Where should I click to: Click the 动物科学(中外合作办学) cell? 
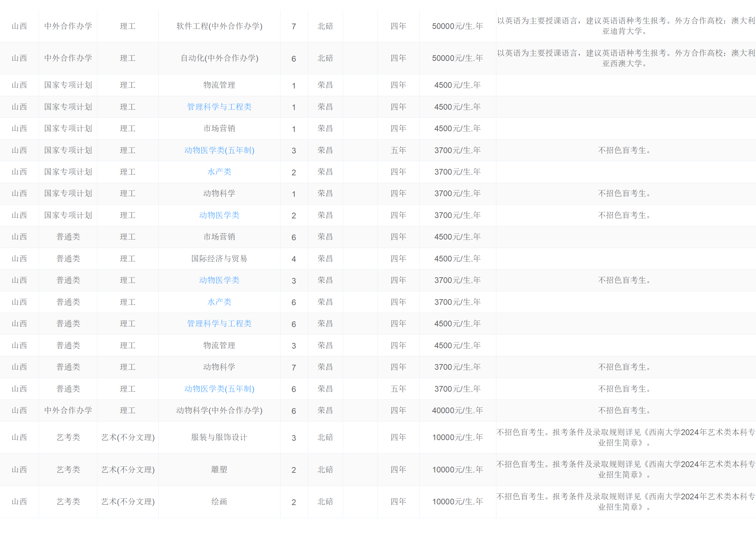click(x=219, y=411)
